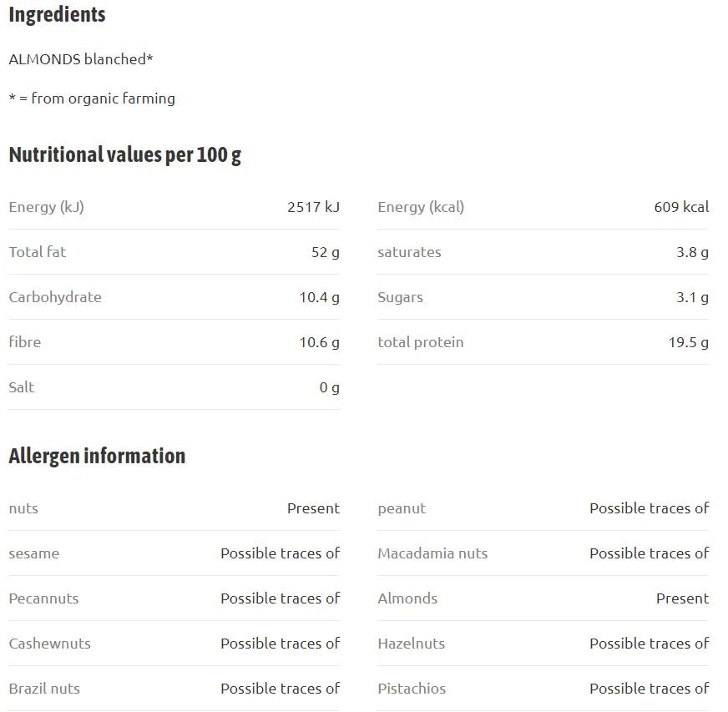Click the Allergen information heading
This screenshot has width=728, height=712.
[x=97, y=456]
